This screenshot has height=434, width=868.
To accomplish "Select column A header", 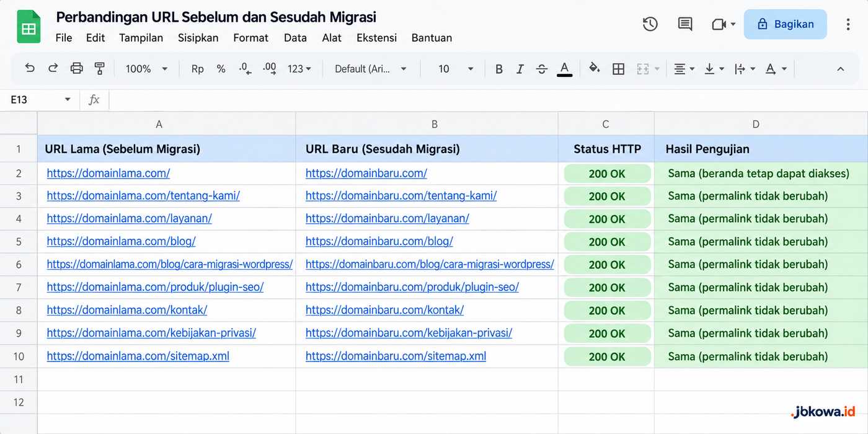I will coord(166,124).
